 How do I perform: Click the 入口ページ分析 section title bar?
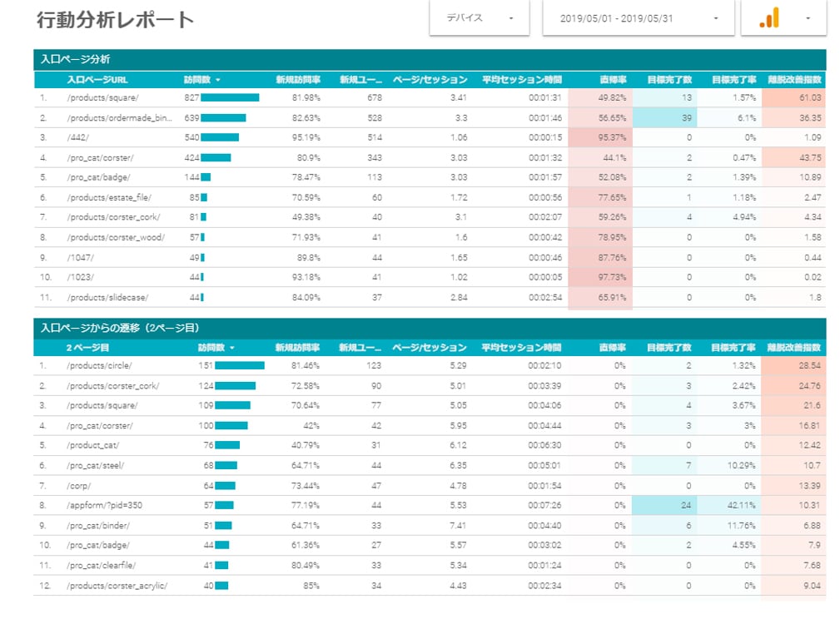[x=429, y=59]
